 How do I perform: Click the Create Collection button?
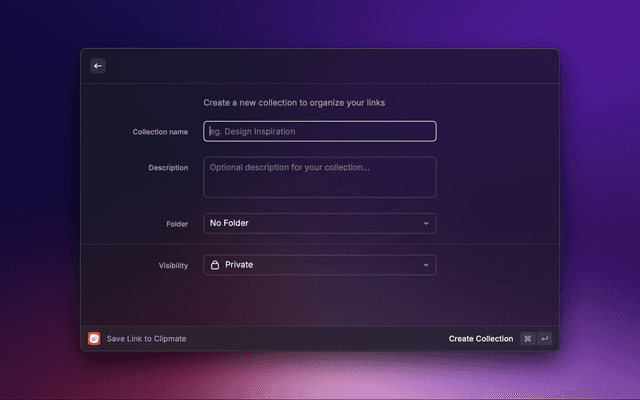[x=480, y=339]
